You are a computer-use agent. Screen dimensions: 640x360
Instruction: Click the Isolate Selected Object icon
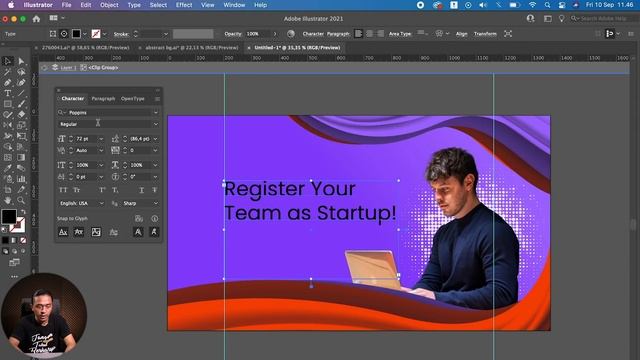click(x=508, y=34)
